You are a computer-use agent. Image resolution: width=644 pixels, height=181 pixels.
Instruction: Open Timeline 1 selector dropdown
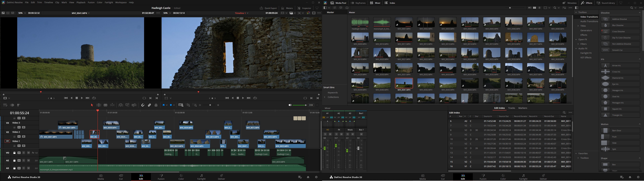pos(241,13)
